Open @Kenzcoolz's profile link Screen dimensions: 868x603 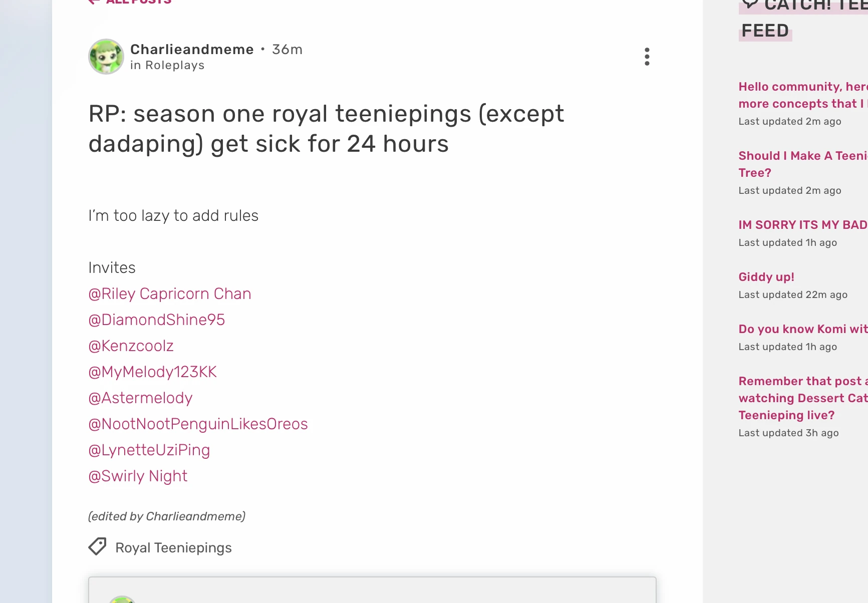[x=131, y=346]
